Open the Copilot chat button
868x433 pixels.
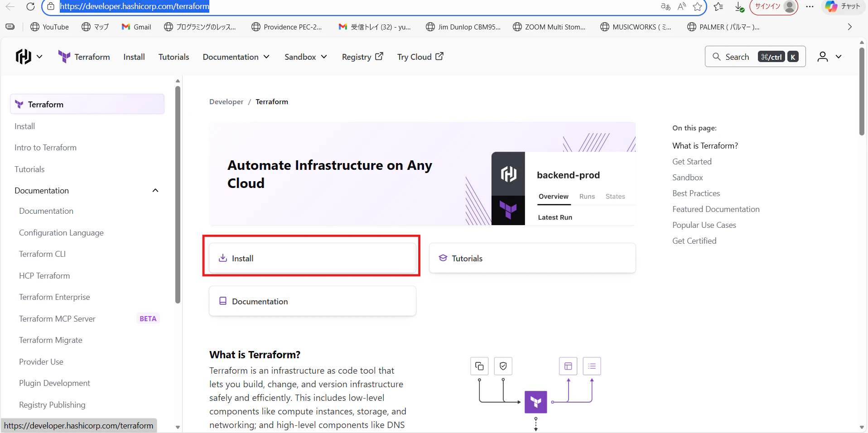coord(842,6)
